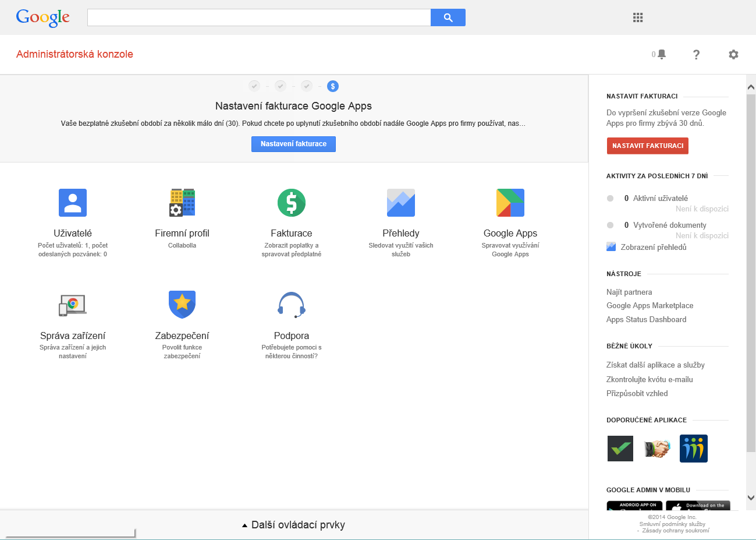Viewport: 756px width, 540px height.
Task: Open the Přehledy reports chart icon
Action: pyautogui.click(x=401, y=203)
